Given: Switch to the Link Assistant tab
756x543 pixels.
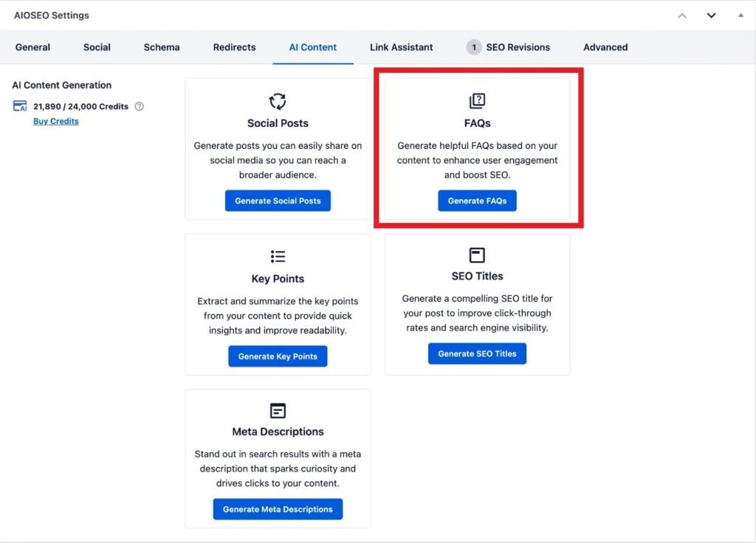Looking at the screenshot, I should pos(401,46).
